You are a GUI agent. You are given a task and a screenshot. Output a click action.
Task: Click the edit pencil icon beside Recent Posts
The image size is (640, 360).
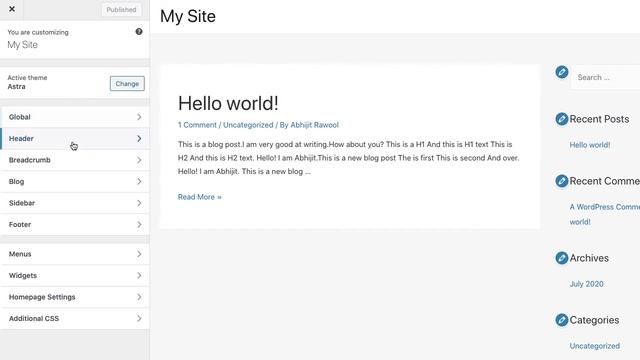562,119
